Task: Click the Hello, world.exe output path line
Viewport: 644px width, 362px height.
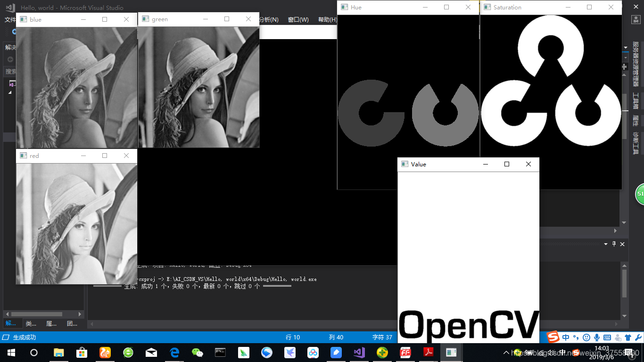Action: click(227, 279)
